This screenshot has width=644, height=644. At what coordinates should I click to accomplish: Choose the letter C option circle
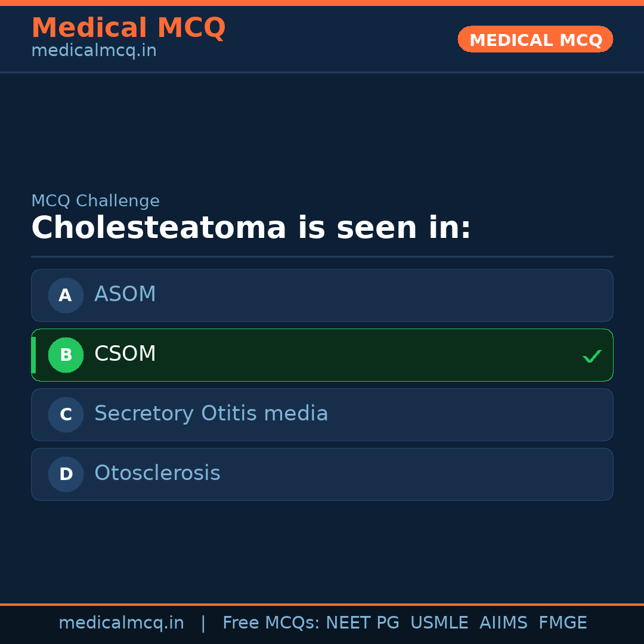click(66, 414)
